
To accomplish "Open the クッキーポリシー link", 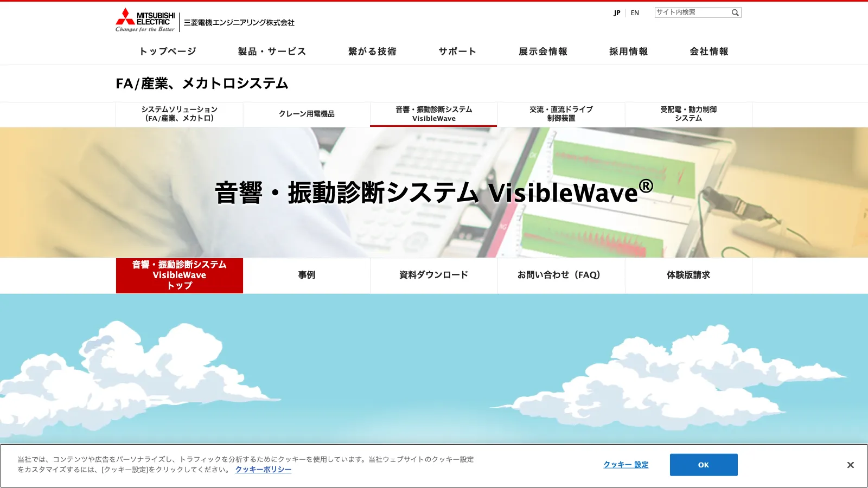I will pos(263,470).
